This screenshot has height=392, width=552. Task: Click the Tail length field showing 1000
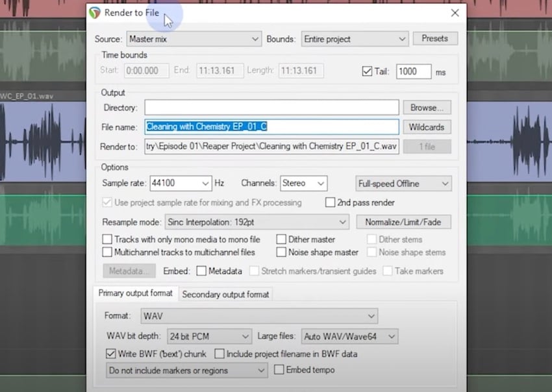413,71
